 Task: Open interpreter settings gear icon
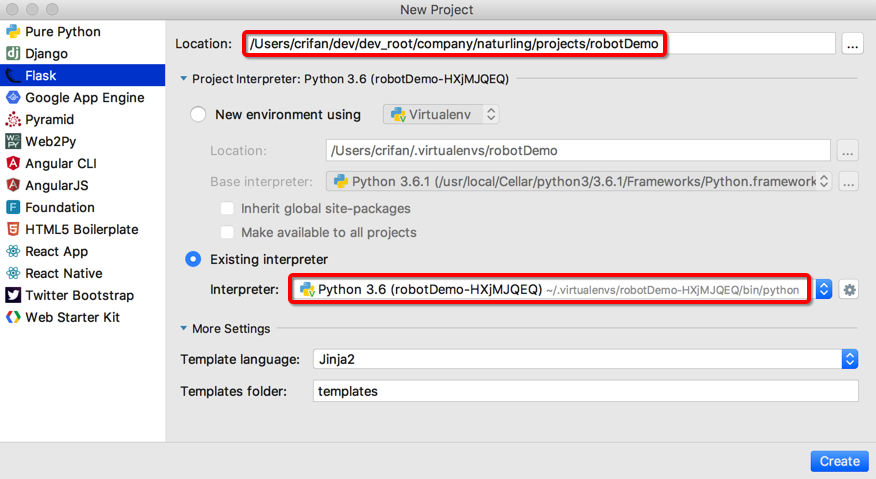click(x=849, y=289)
